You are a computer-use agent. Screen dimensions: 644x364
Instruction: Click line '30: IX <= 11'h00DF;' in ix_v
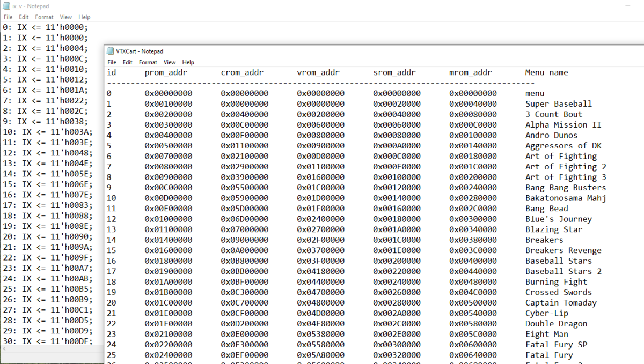(48, 341)
